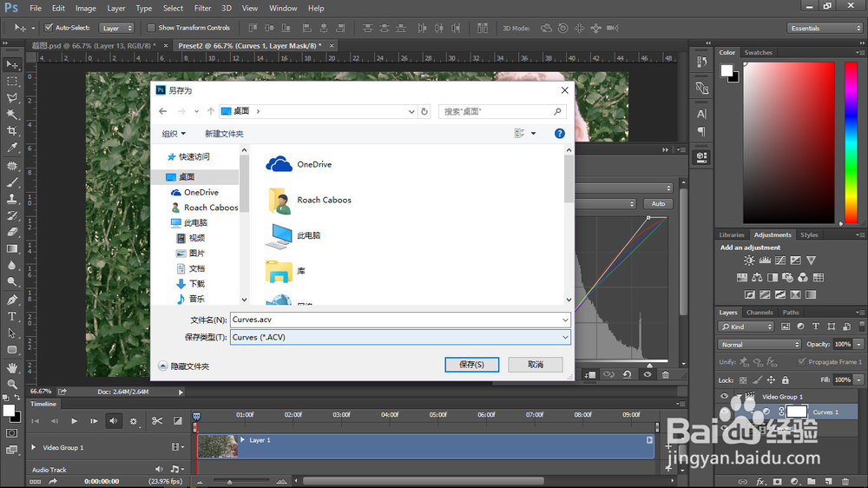Mute the Audio Track
The width and height of the screenshot is (868, 488).
[x=159, y=469]
